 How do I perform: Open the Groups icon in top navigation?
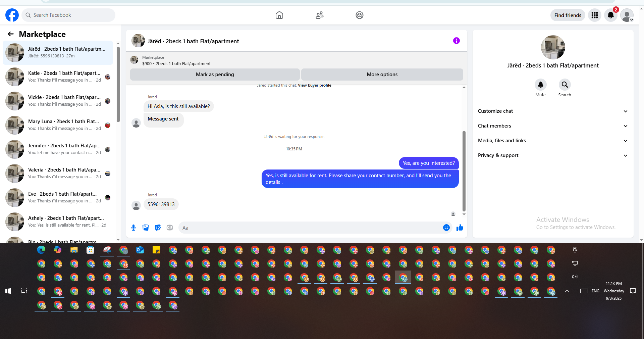pyautogui.click(x=360, y=15)
